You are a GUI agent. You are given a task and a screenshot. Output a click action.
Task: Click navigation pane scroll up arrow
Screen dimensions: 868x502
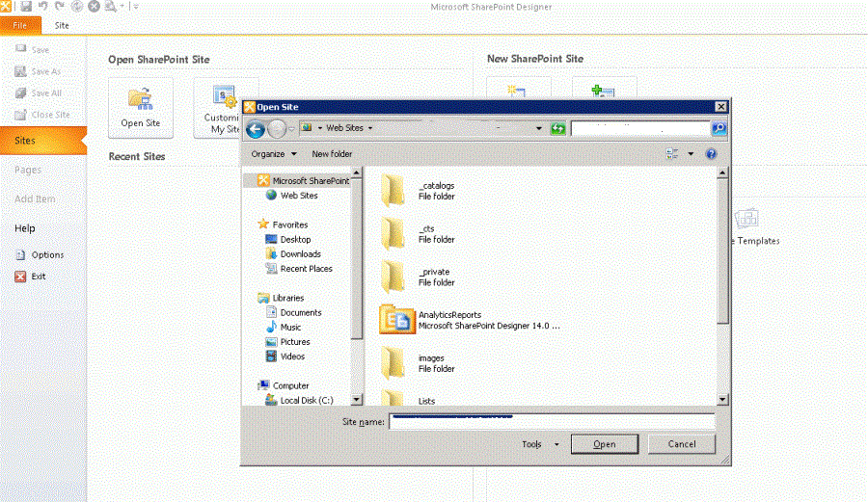[357, 173]
